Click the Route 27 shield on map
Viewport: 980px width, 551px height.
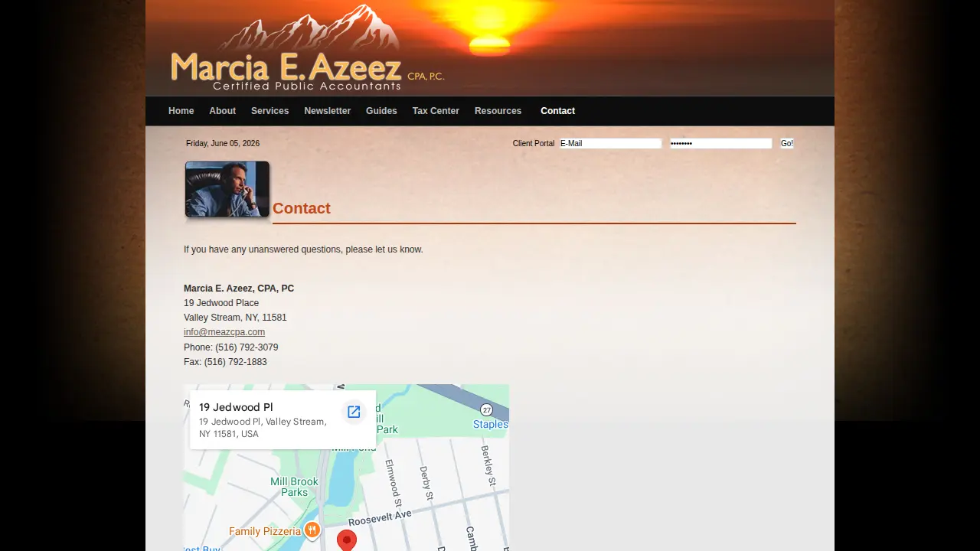(x=487, y=410)
